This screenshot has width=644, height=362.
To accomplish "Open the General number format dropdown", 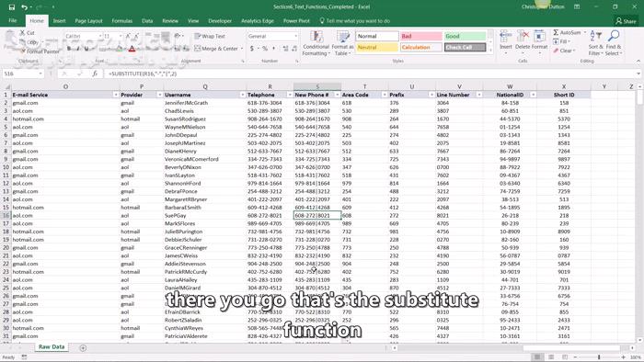I will coord(295,36).
